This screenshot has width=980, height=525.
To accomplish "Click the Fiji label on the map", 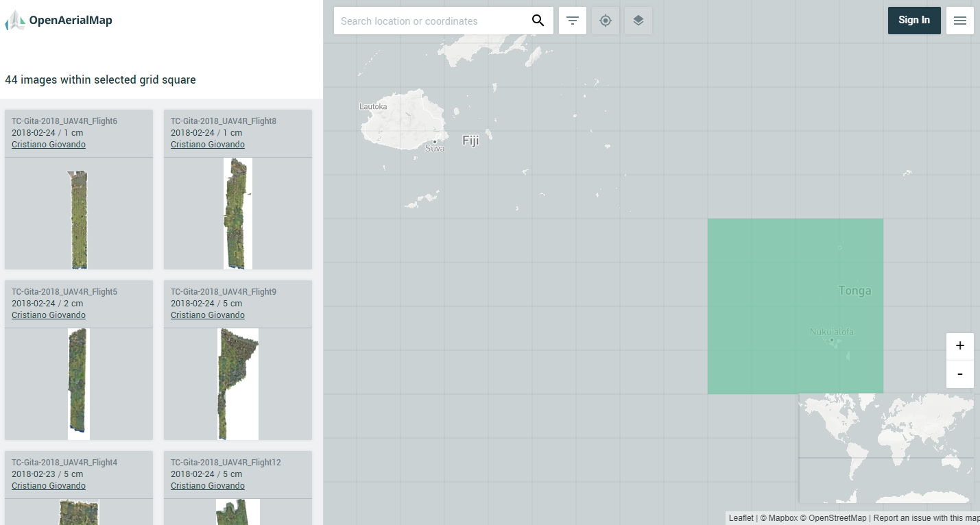I will [x=470, y=141].
